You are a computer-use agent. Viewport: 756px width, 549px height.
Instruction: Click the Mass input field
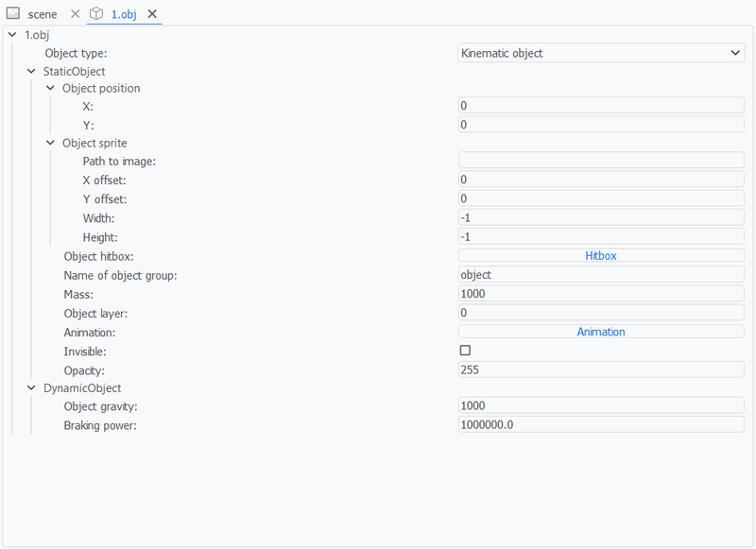pyautogui.click(x=601, y=294)
